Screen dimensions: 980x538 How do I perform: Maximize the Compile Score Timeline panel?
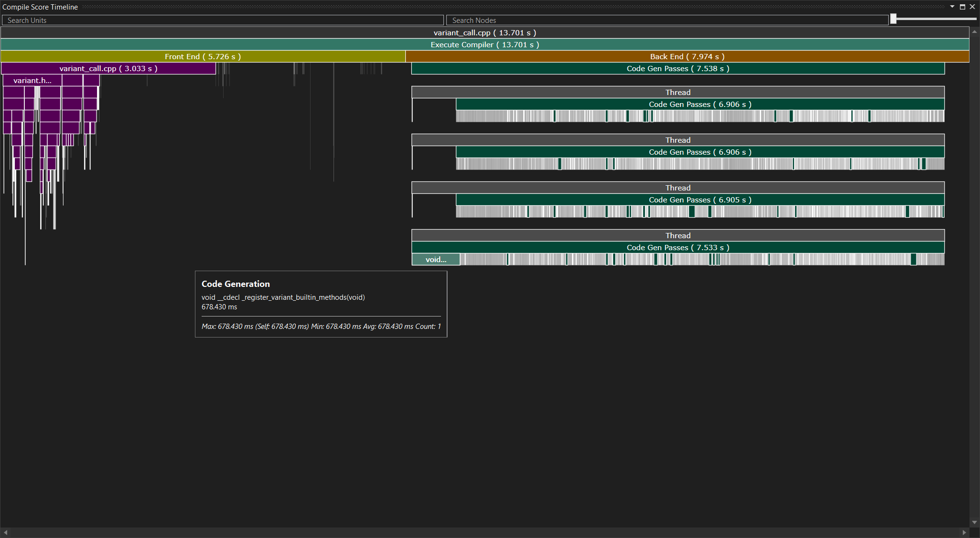coord(963,7)
